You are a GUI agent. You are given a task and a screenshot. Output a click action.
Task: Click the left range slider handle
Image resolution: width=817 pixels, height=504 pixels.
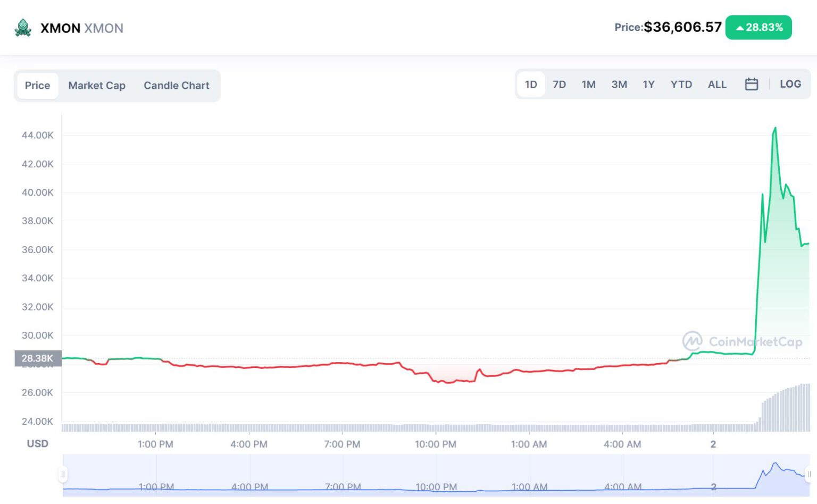(x=63, y=474)
